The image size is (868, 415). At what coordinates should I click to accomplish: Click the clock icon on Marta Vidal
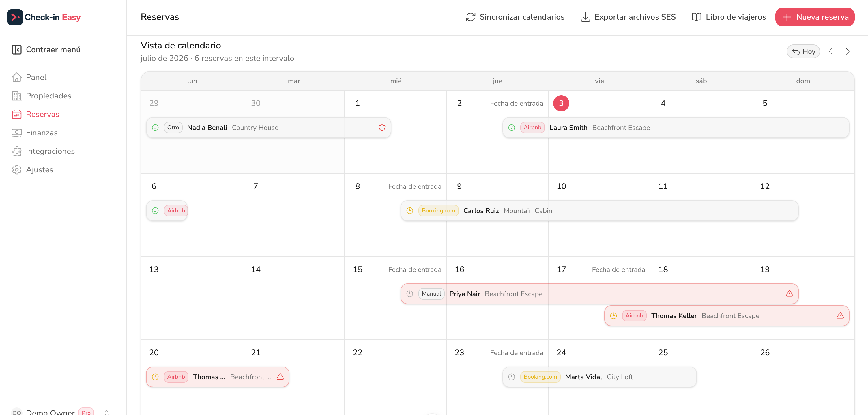tap(512, 377)
